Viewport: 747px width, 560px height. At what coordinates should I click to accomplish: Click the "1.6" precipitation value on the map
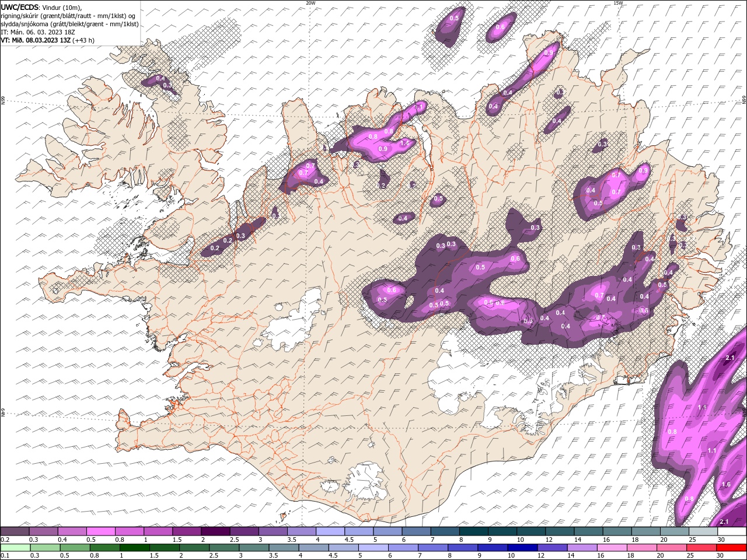click(726, 485)
